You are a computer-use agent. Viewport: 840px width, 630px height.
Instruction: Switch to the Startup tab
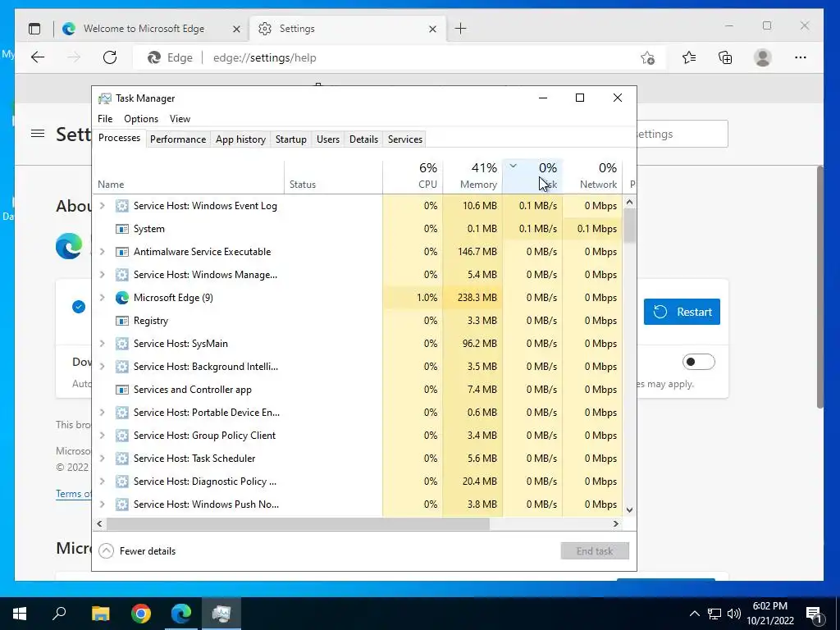[291, 139]
